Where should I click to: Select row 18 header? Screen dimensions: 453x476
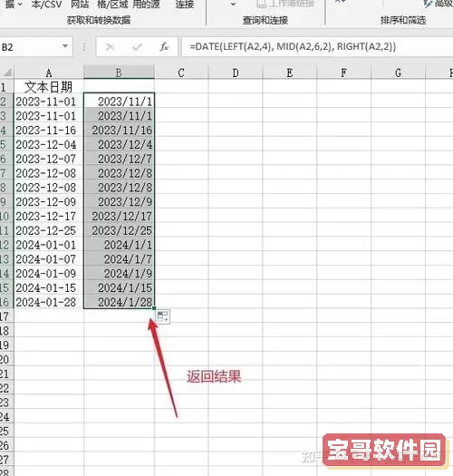6,331
